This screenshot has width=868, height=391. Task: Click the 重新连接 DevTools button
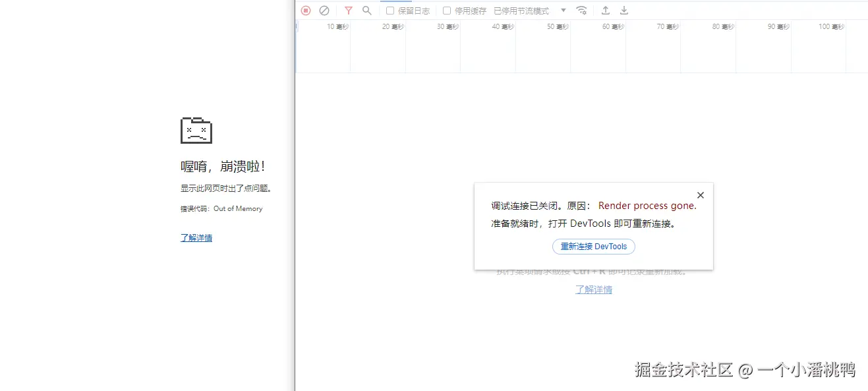pyautogui.click(x=593, y=246)
